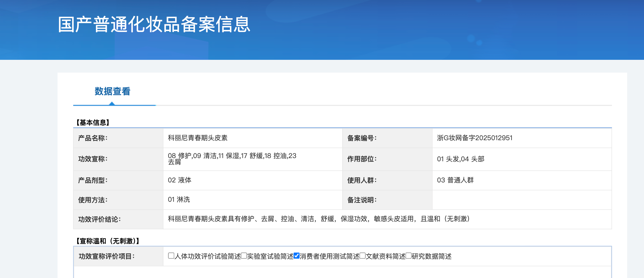Check the 实验室试验简述 checkbox

(244, 256)
